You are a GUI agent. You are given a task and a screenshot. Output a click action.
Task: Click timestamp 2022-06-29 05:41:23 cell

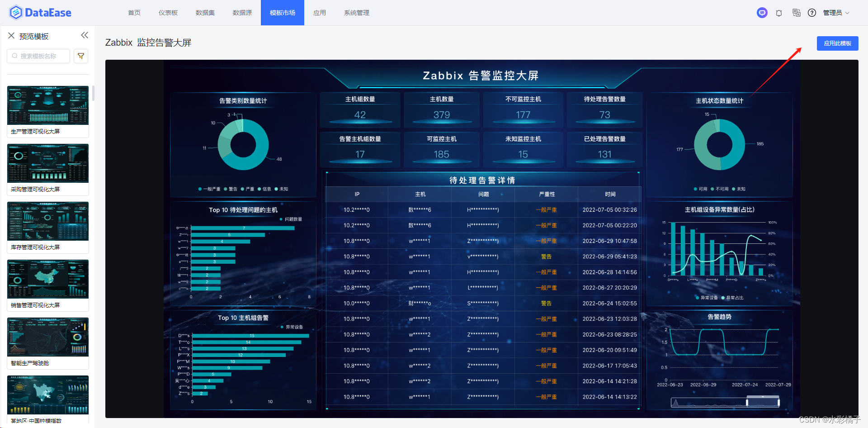[610, 257]
